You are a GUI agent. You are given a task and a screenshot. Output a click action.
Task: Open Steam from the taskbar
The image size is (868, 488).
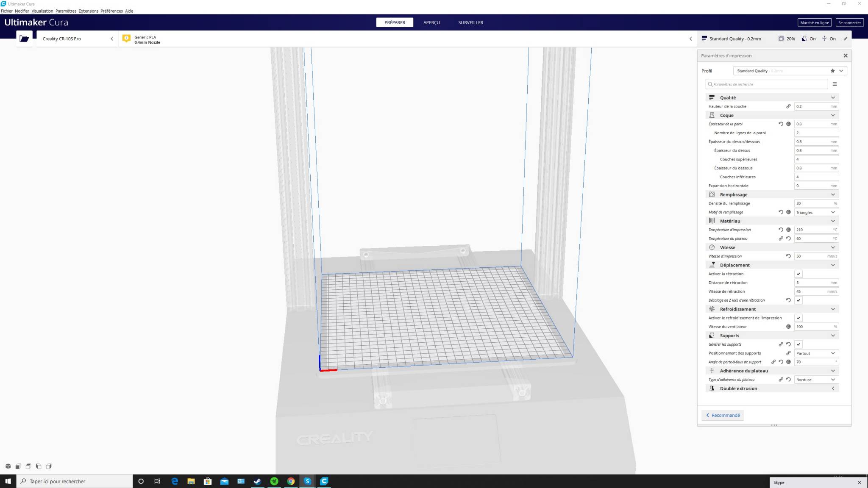point(257,481)
